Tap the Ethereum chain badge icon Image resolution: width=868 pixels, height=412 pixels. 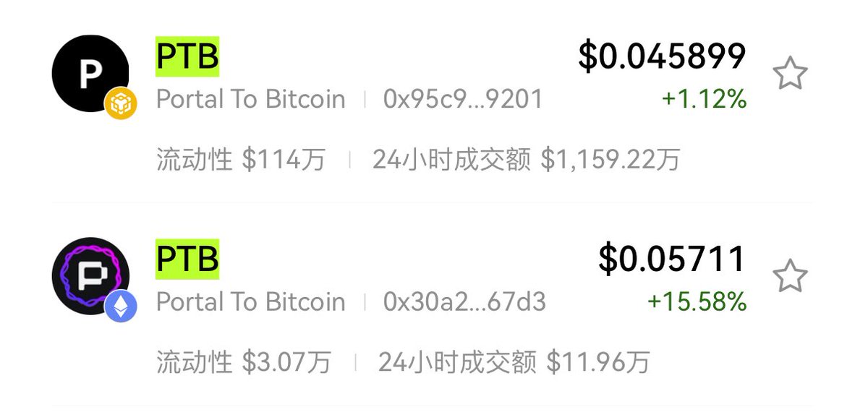click(120, 305)
